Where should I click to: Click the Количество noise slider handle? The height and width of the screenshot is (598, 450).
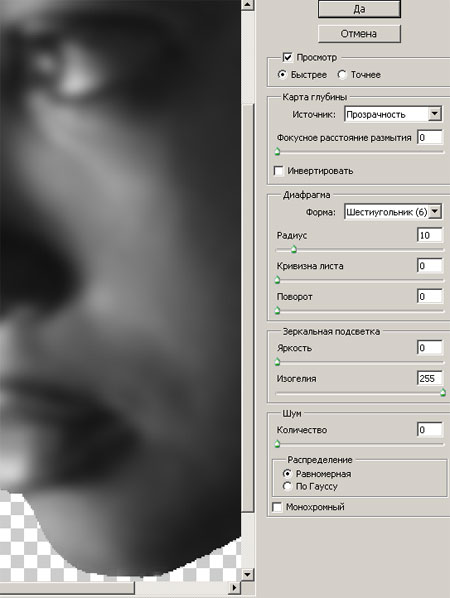click(x=278, y=444)
